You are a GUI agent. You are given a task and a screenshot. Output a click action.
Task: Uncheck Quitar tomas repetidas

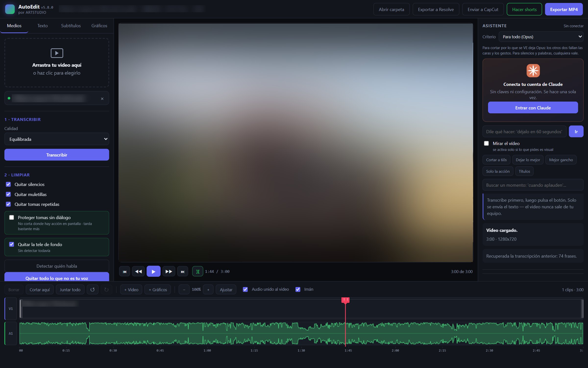[8, 204]
